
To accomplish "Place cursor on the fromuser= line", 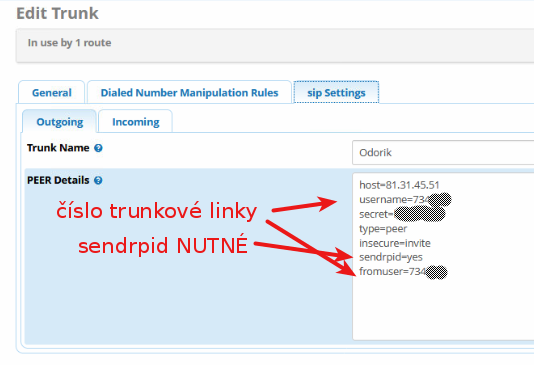I will 403,272.
